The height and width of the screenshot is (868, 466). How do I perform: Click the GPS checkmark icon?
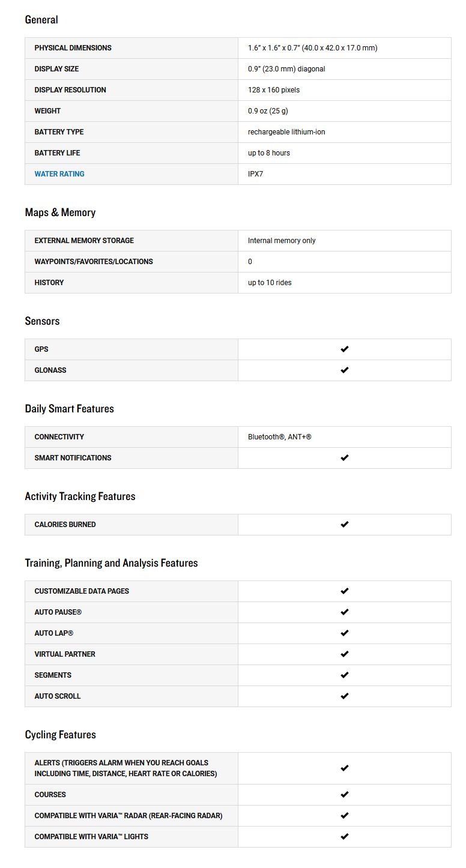pyautogui.click(x=345, y=349)
